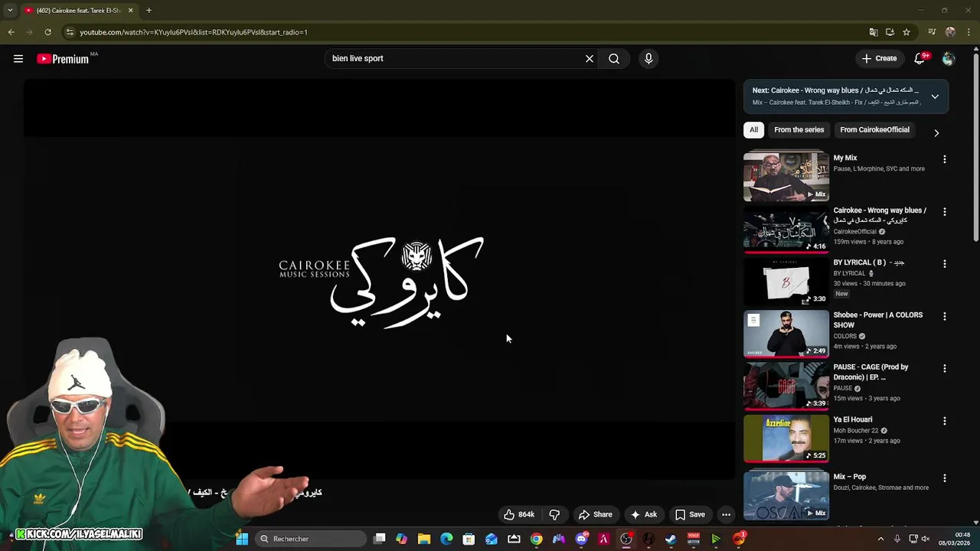Open YouTube notifications bell
The width and height of the screenshot is (980, 551).
click(x=920, y=58)
